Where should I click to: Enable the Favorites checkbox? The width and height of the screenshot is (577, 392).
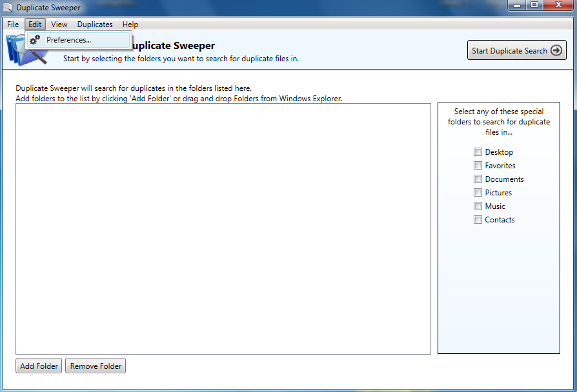(x=478, y=166)
